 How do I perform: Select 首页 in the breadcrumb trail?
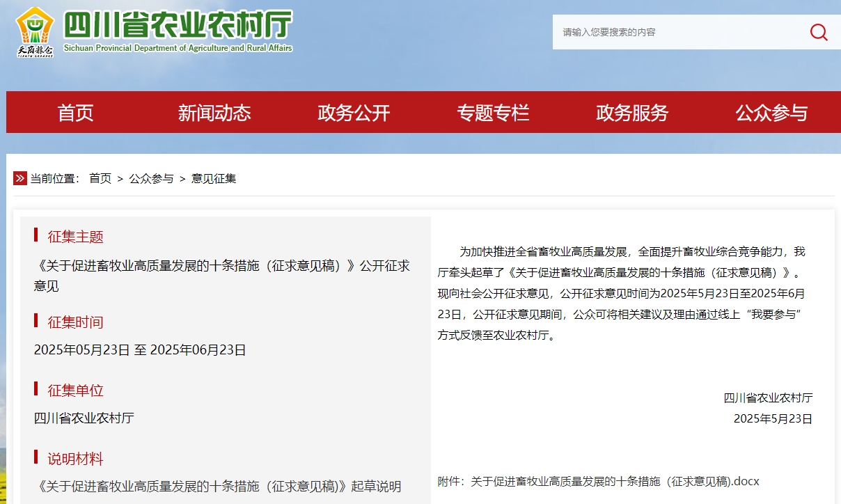click(100, 178)
